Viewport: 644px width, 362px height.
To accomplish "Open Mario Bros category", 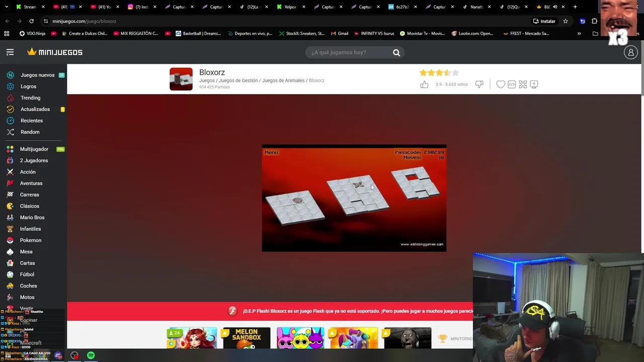I will tap(32, 218).
